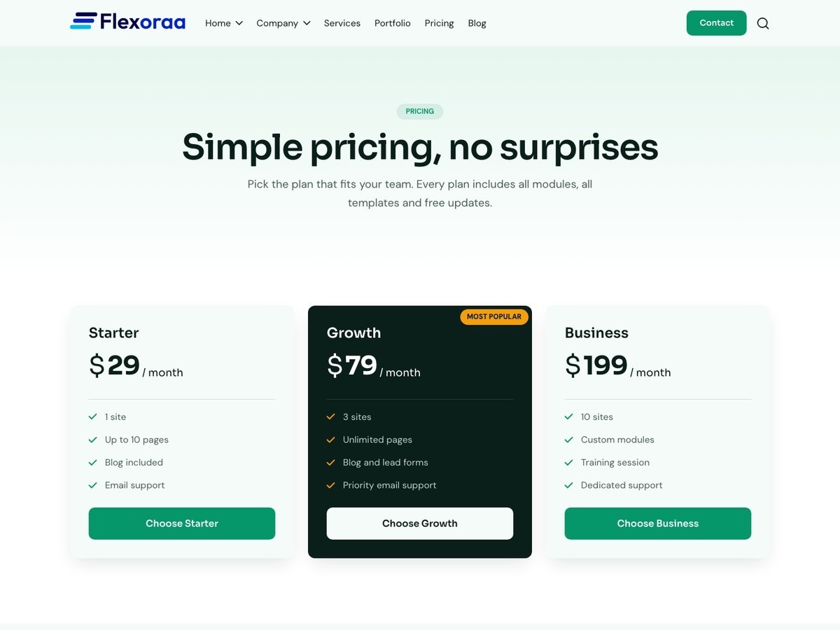Choose the Starter plan
Viewport: 840px width, 630px height.
point(182,524)
